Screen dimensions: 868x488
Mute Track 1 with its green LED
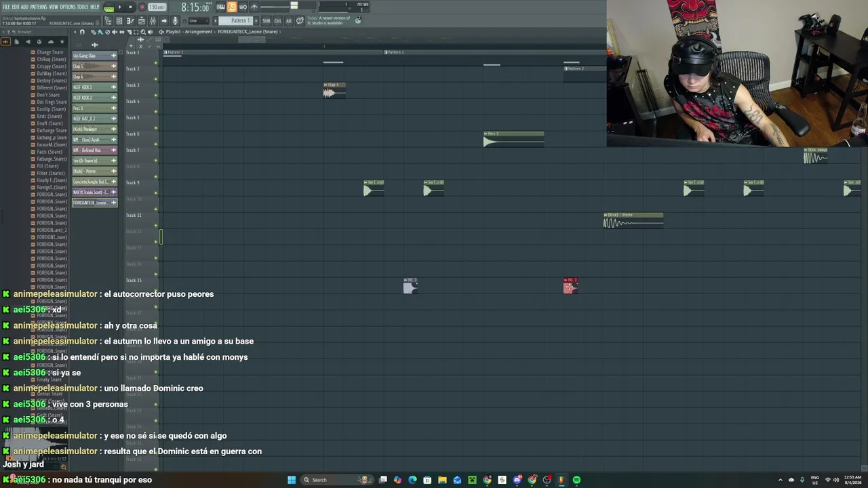tap(156, 63)
